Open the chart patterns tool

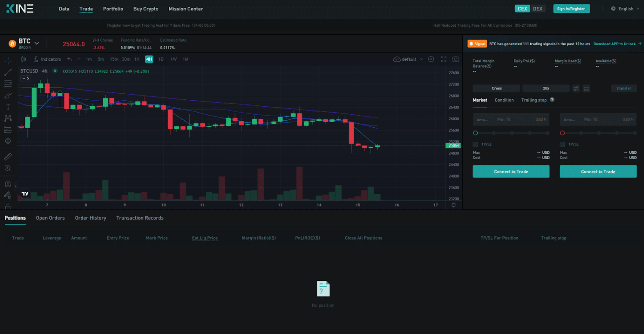[x=8, y=118]
